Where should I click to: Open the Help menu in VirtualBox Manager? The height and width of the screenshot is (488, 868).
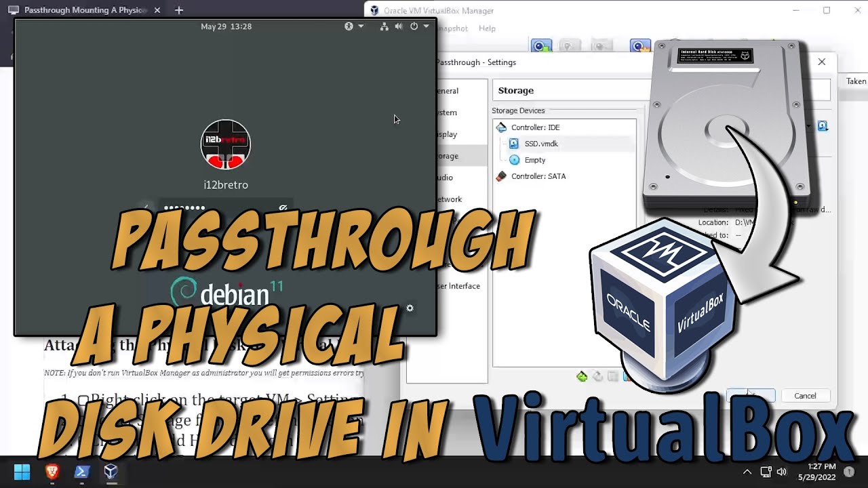487,28
